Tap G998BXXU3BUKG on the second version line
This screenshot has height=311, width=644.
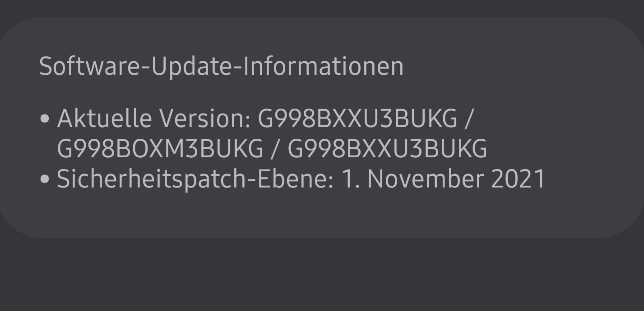387,149
